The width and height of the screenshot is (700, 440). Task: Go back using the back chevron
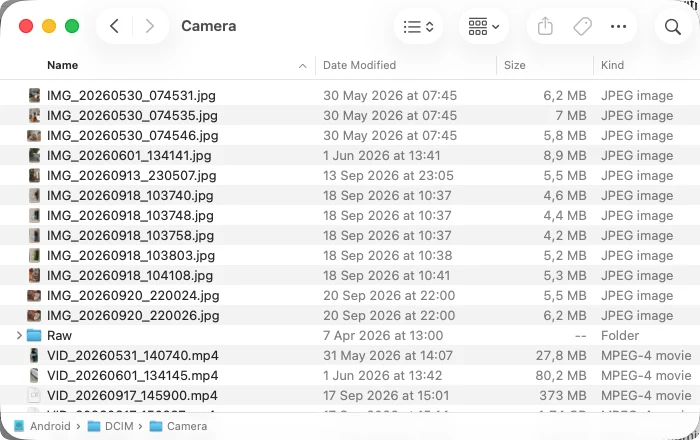click(114, 26)
